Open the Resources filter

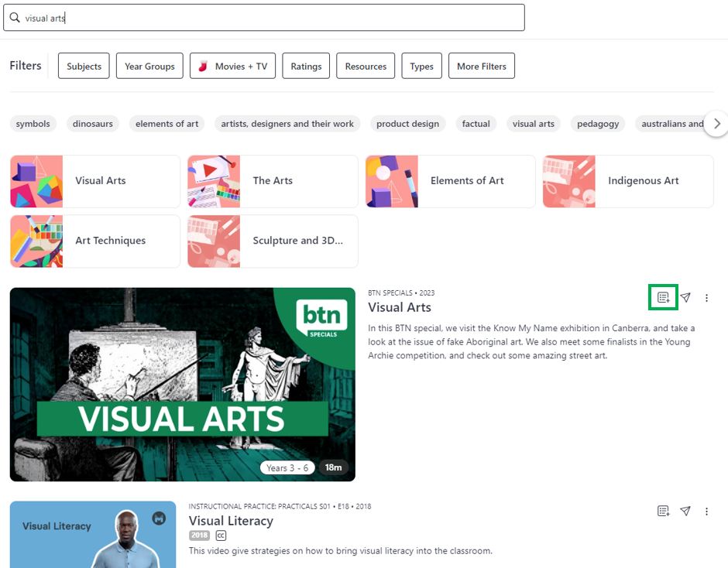click(366, 66)
